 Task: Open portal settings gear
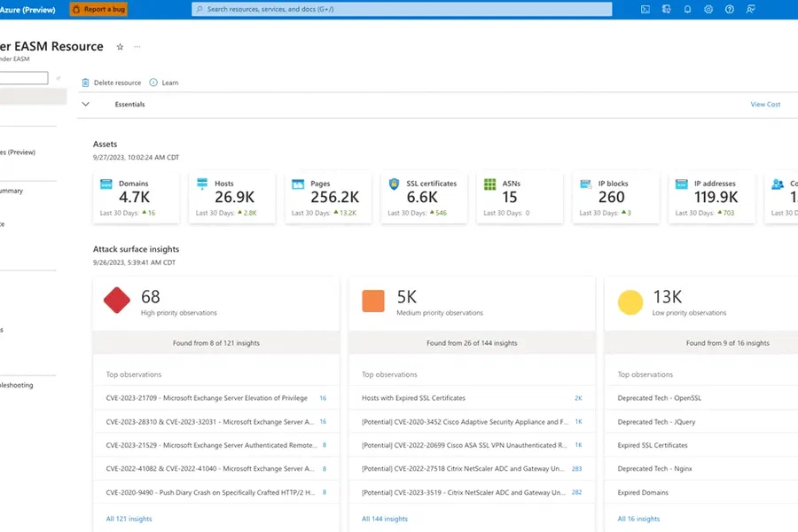click(x=708, y=9)
